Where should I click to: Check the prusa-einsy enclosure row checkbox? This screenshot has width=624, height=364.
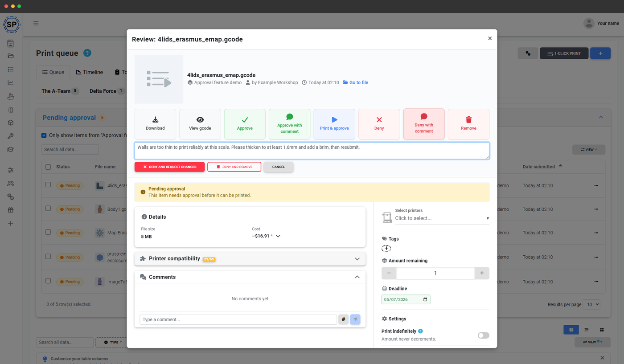48,257
